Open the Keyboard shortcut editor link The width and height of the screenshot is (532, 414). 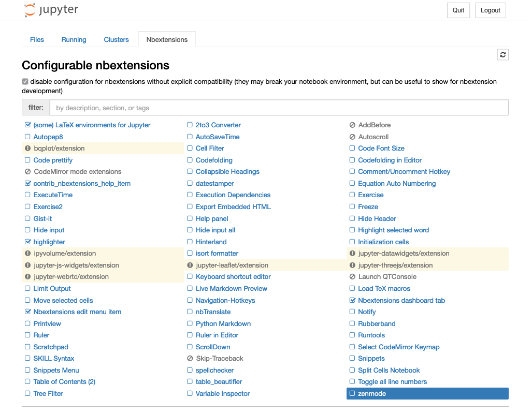coord(233,277)
